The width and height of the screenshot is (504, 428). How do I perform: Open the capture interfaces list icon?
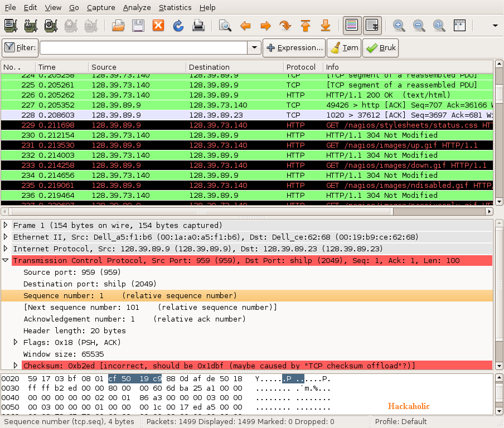click(11, 26)
